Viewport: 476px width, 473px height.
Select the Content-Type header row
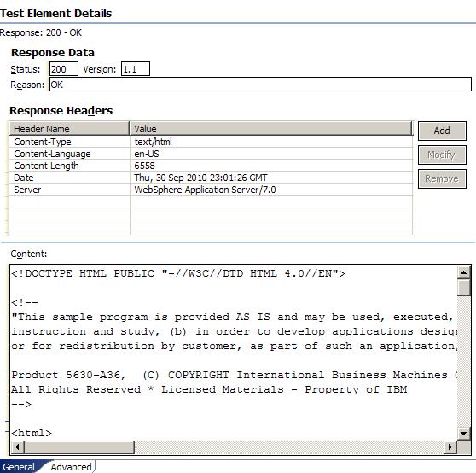coord(211,142)
